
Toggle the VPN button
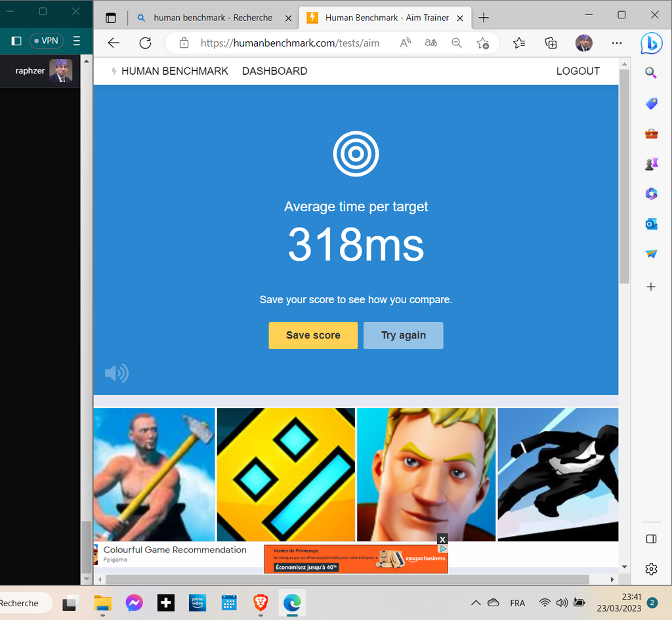(x=46, y=41)
